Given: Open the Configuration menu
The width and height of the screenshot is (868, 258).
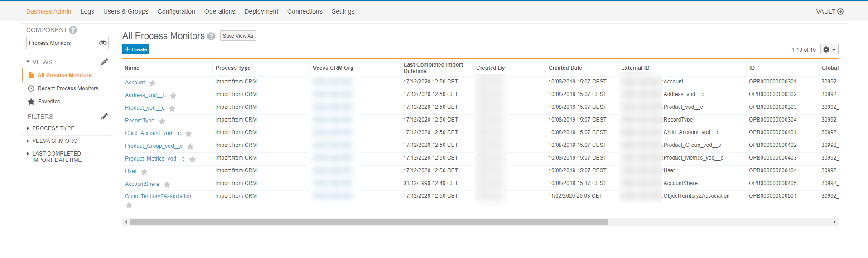Looking at the screenshot, I should [x=176, y=11].
